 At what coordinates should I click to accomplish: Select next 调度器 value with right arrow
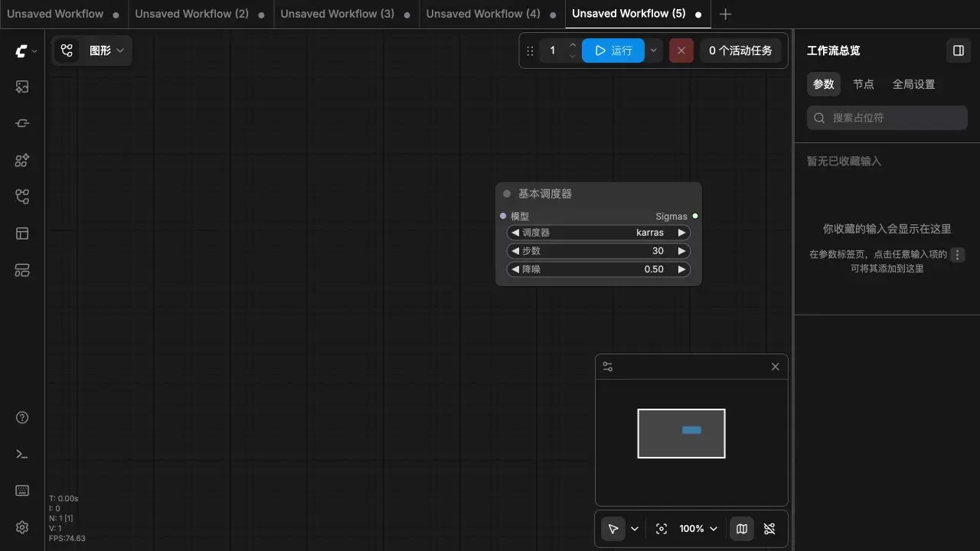point(681,233)
